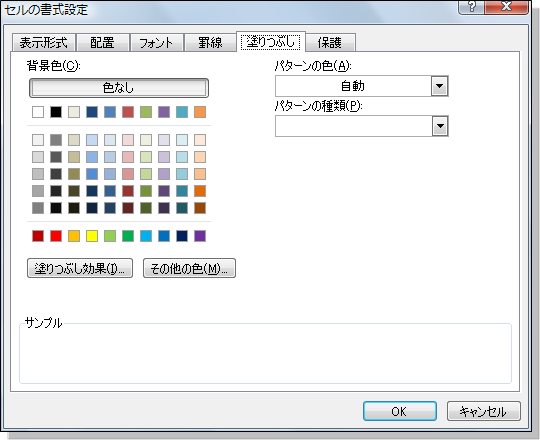Choose the white swatch in top row
Screen dimensions: 540x440
pos(38,112)
